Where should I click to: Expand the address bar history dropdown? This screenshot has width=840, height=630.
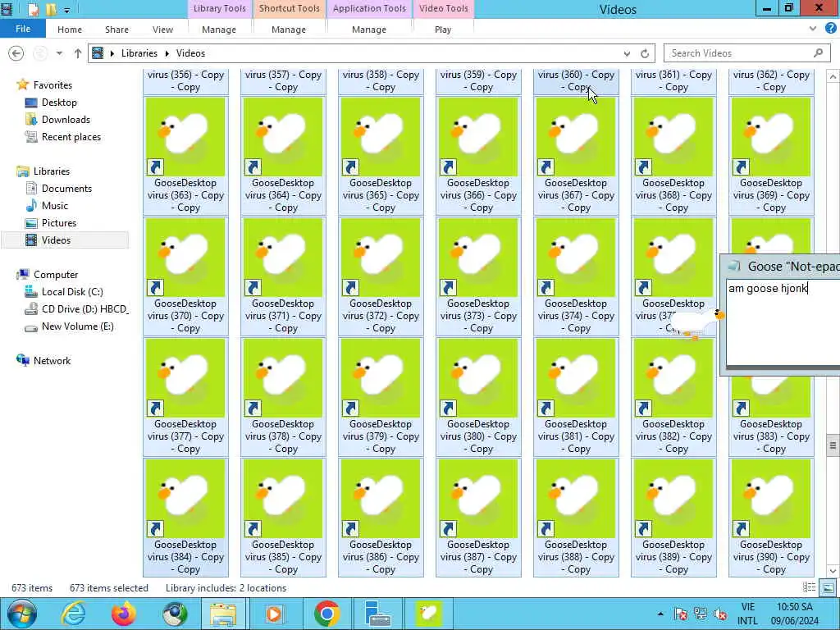point(627,53)
